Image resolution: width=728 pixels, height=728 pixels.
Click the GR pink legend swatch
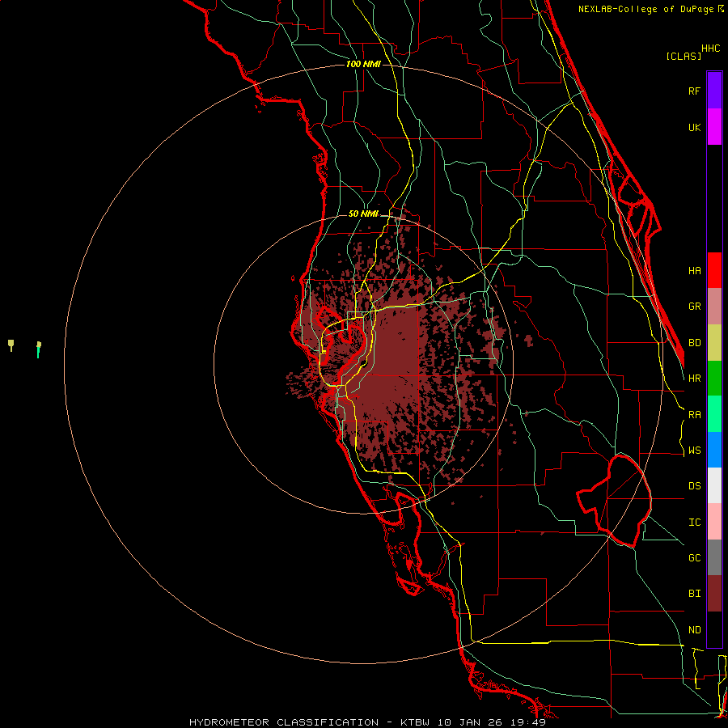click(714, 307)
